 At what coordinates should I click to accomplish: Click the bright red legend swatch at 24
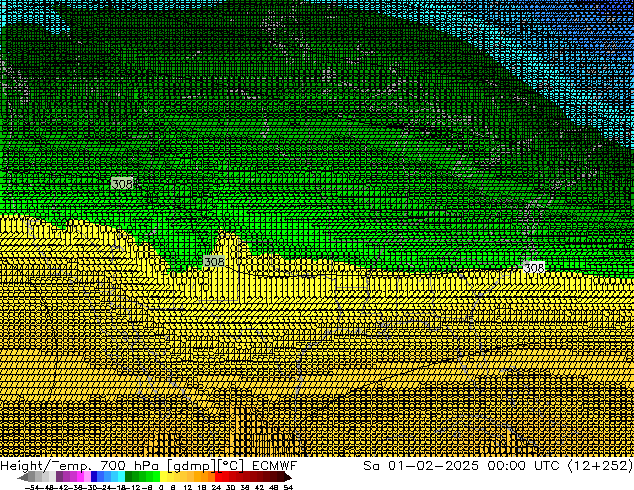(218, 476)
